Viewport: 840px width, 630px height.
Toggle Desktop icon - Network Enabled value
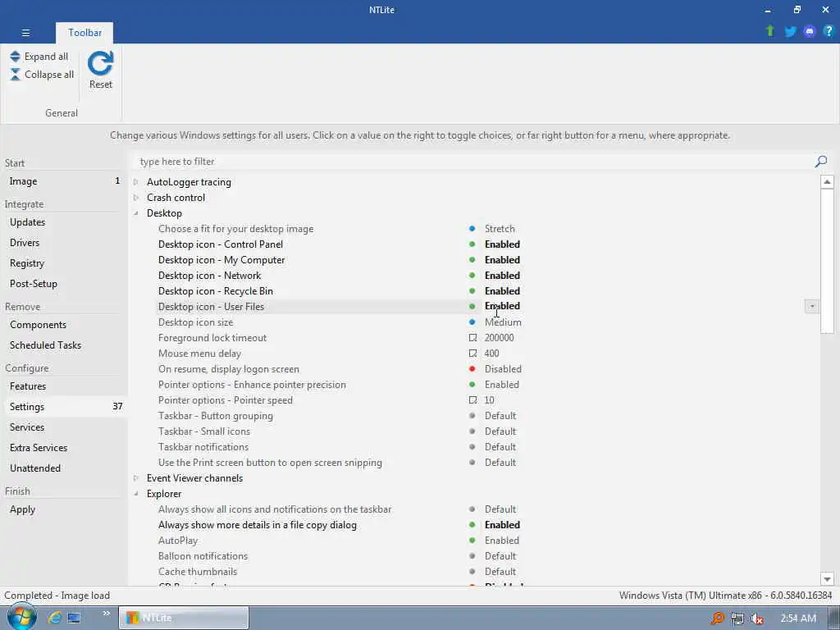[502, 276]
